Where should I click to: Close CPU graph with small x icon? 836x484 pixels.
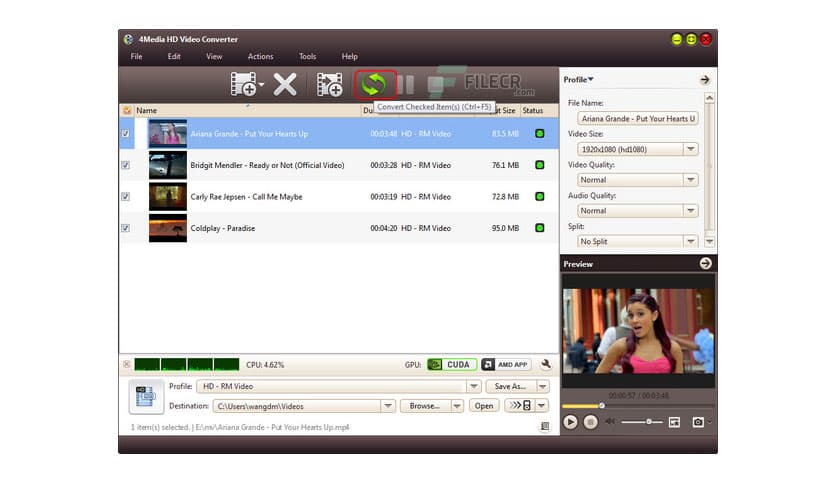pos(126,365)
